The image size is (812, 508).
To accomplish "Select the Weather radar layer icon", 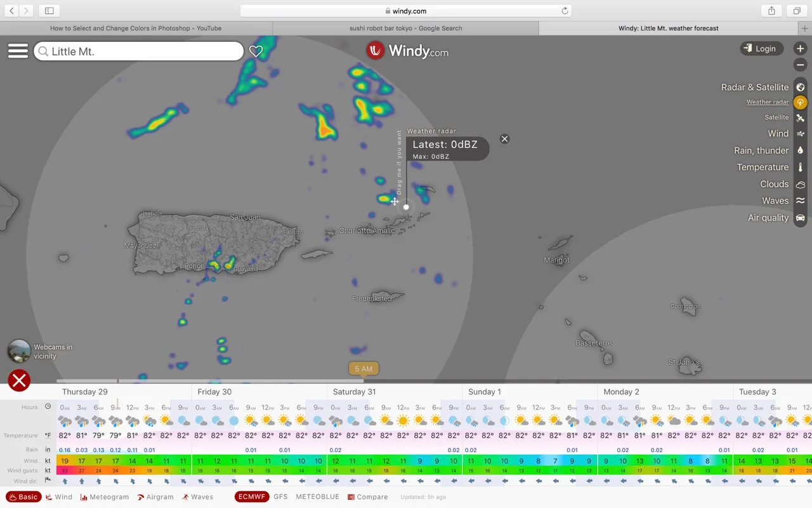I will coord(800,102).
